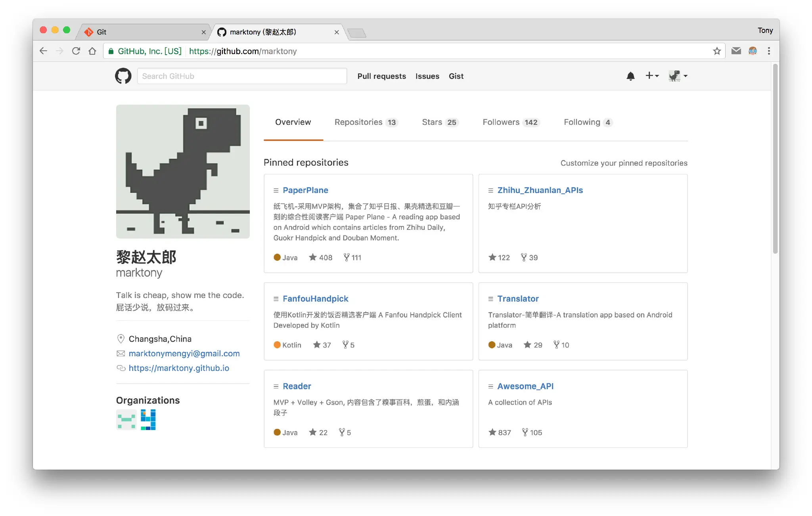Close the Git browser tab
Screen dimensions: 812x516
click(204, 32)
